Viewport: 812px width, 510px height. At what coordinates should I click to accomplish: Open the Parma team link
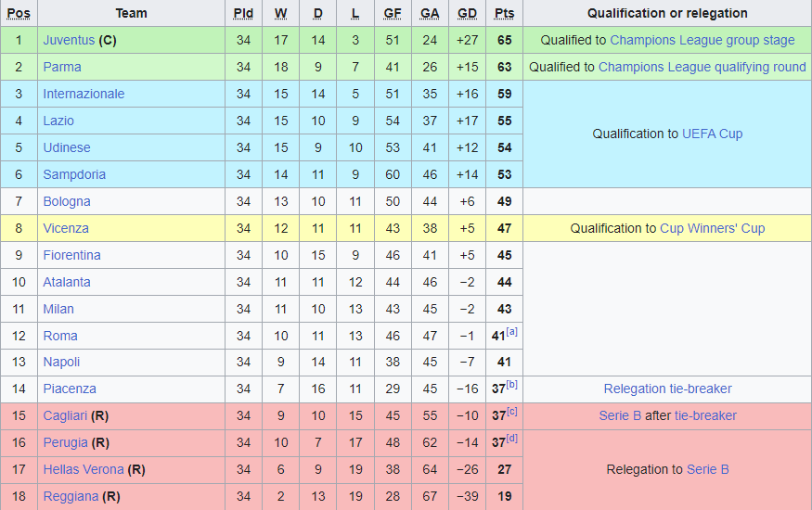pyautogui.click(x=62, y=68)
